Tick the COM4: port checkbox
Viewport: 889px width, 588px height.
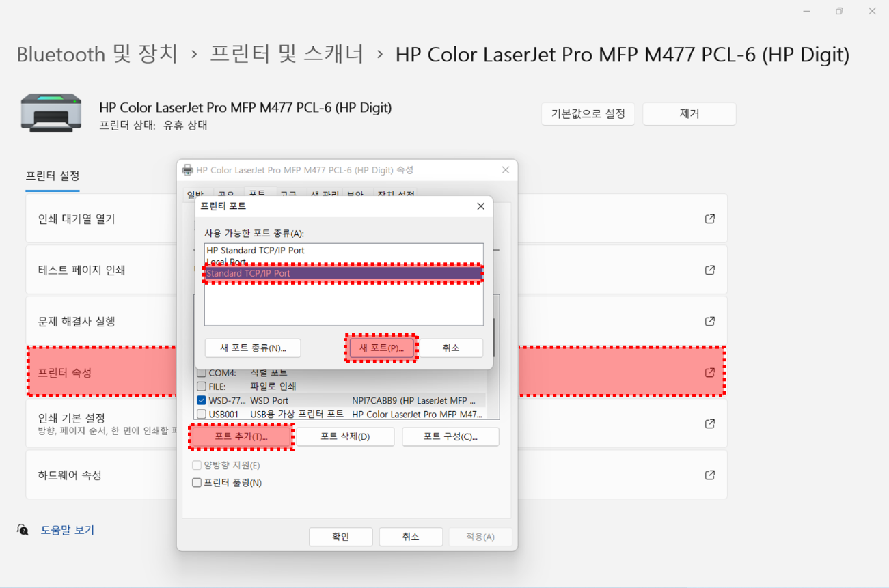pos(202,373)
